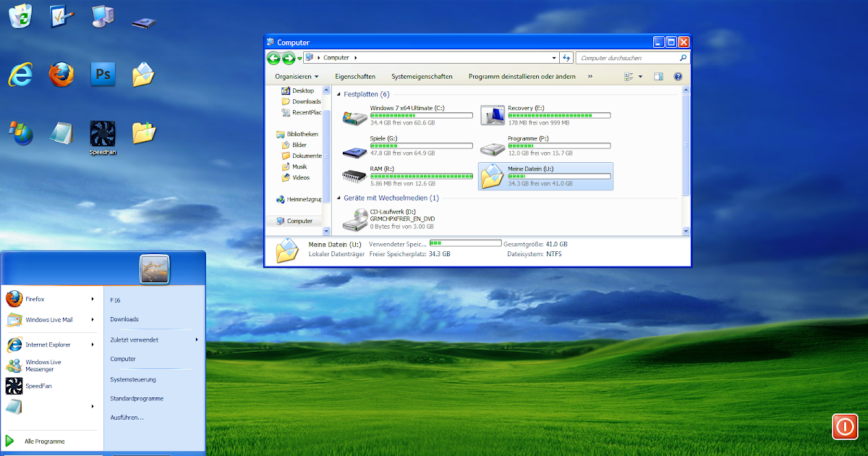Select the Windows 7 x64 Ultimate (C:) drive icon
Viewport: 868px width, 456px height.
pos(354,116)
